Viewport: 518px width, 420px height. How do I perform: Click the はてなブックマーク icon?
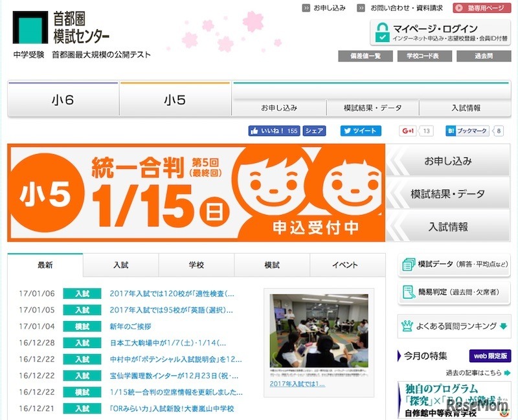pos(450,130)
